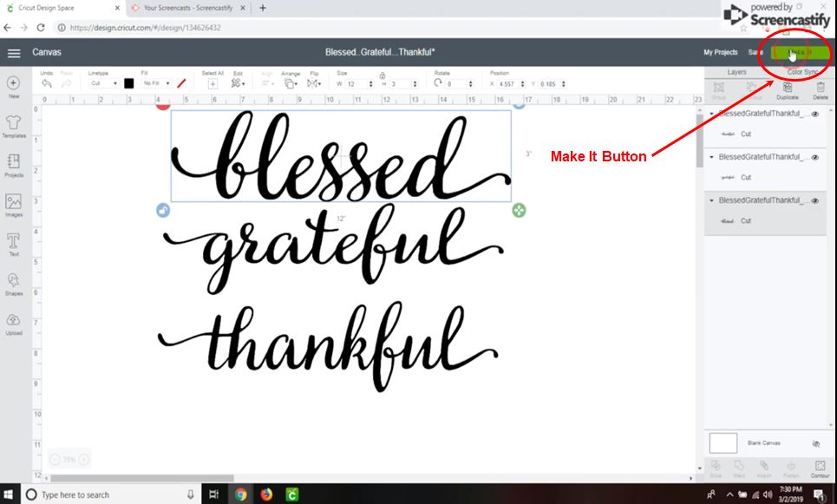Switch to Your Screencasts browser tab
The image size is (837, 504).
(x=188, y=8)
